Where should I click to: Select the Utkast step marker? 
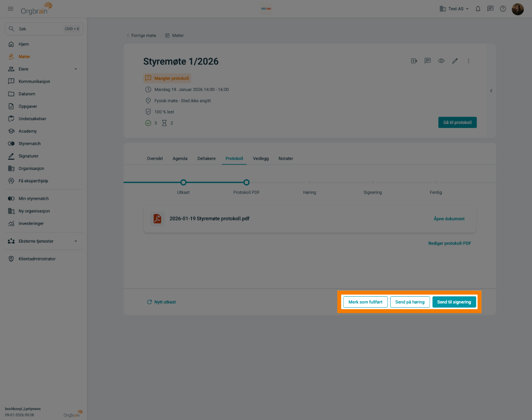point(183,182)
